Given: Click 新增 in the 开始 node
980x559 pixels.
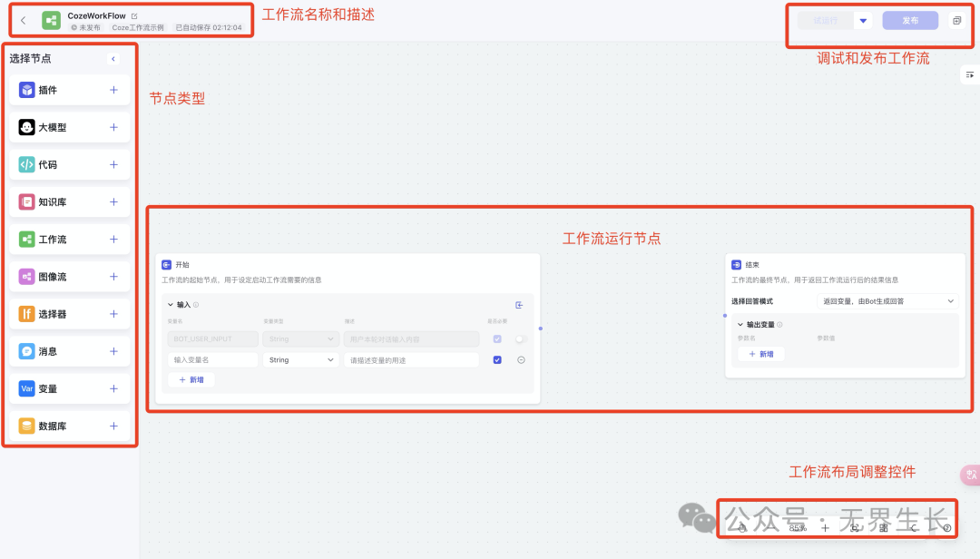Looking at the screenshot, I should click(x=191, y=379).
